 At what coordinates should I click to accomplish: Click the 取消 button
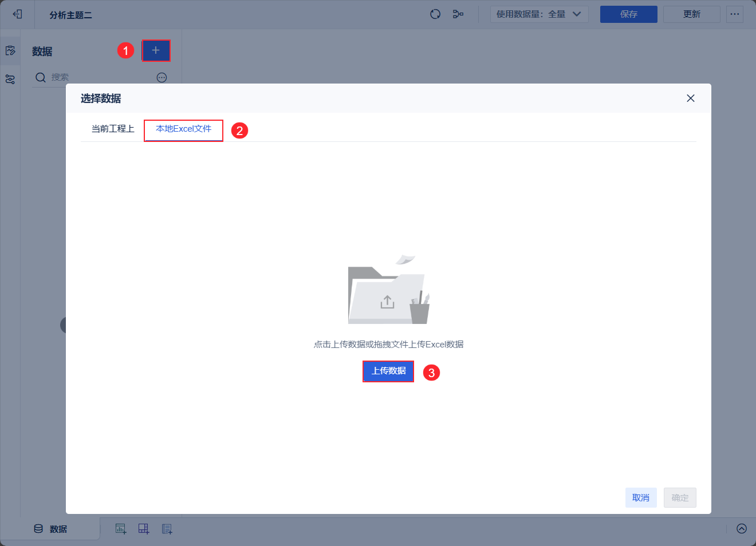point(641,497)
